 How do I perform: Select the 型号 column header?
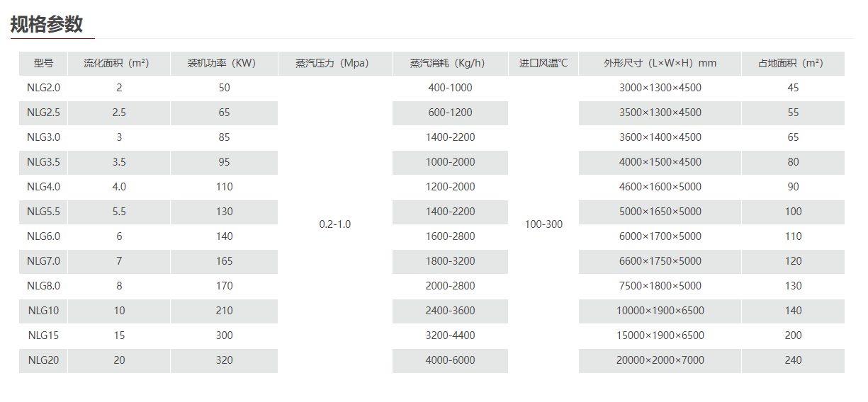coord(43,63)
